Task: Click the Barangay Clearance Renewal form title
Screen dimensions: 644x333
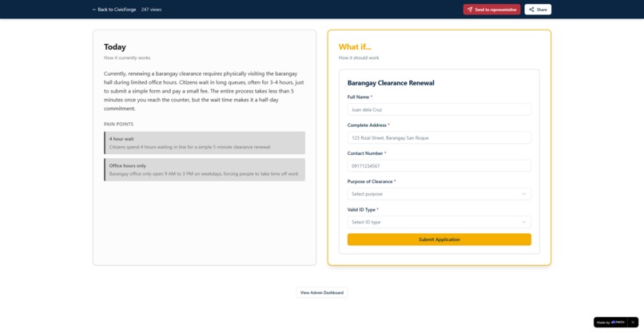Action: [391, 83]
